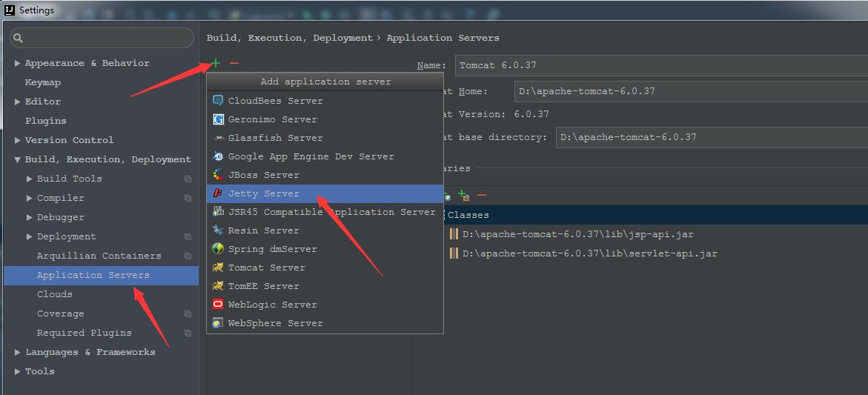Select Jetty Server from the popup

(264, 193)
